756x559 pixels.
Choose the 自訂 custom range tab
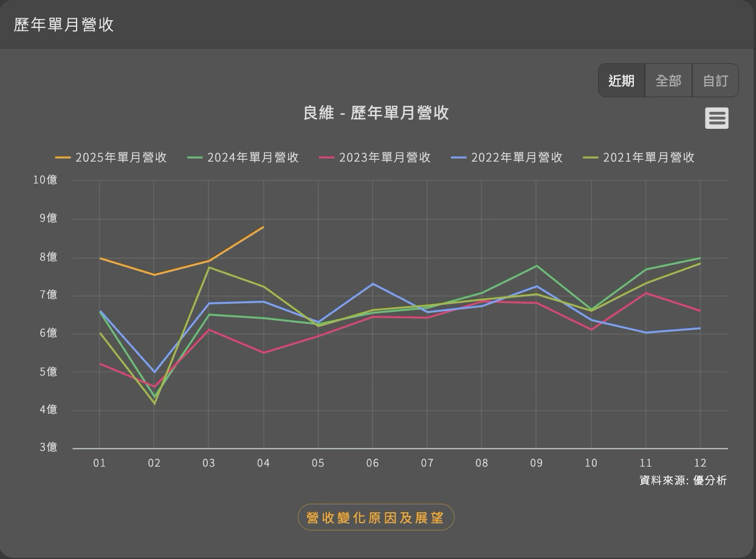tap(715, 80)
